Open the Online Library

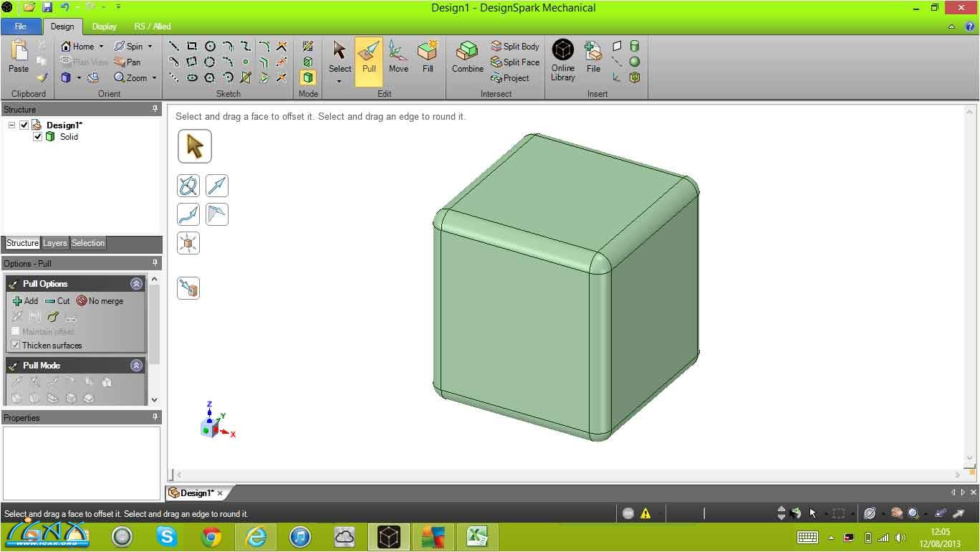point(563,59)
